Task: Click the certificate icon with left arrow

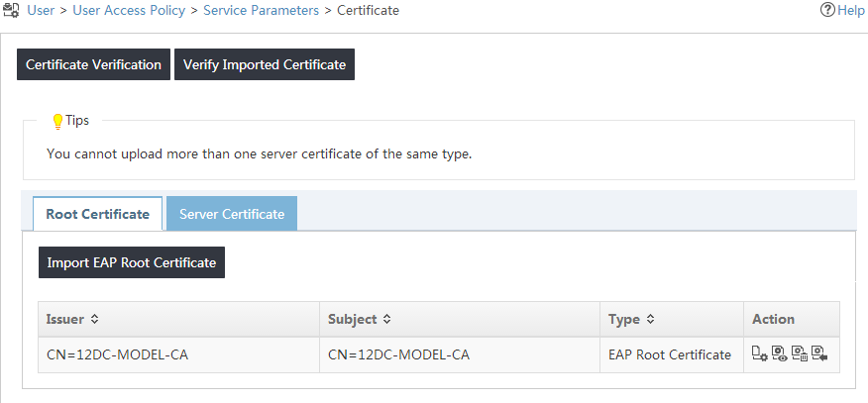Action: pyautogui.click(x=818, y=353)
